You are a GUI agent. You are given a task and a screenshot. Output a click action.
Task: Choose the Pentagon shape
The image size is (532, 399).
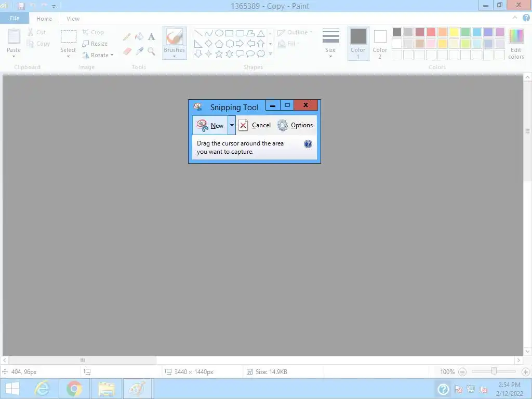[x=219, y=44]
